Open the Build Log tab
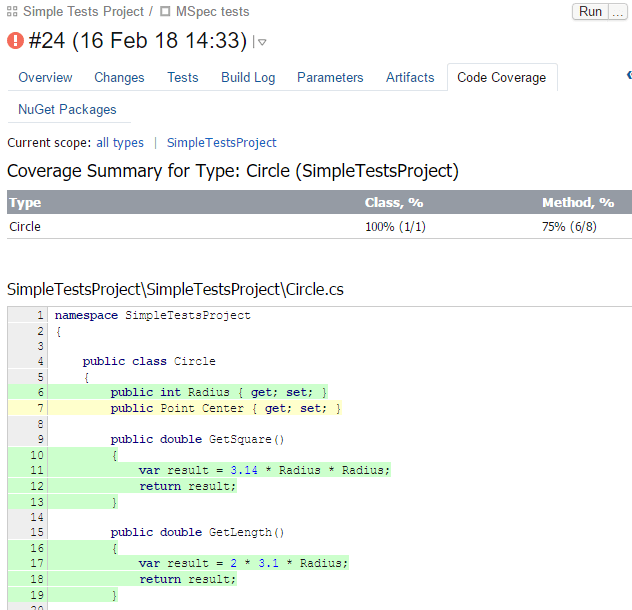This screenshot has height=610, width=632. click(248, 77)
